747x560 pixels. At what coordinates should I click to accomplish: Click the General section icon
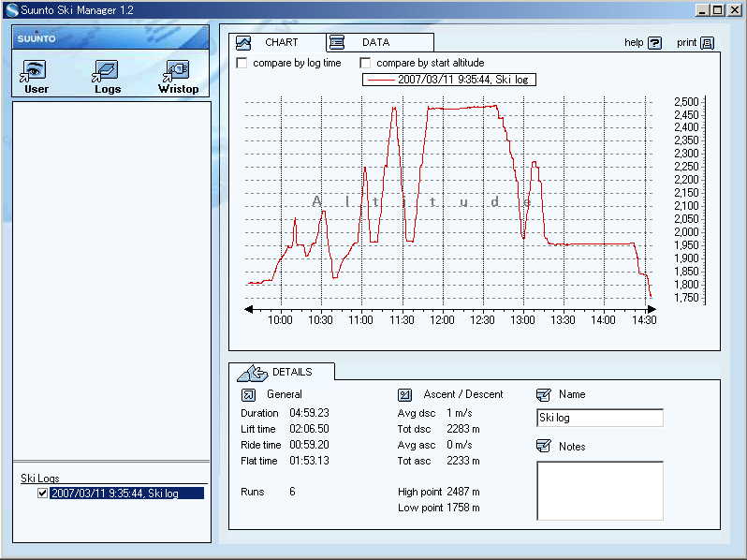[248, 394]
